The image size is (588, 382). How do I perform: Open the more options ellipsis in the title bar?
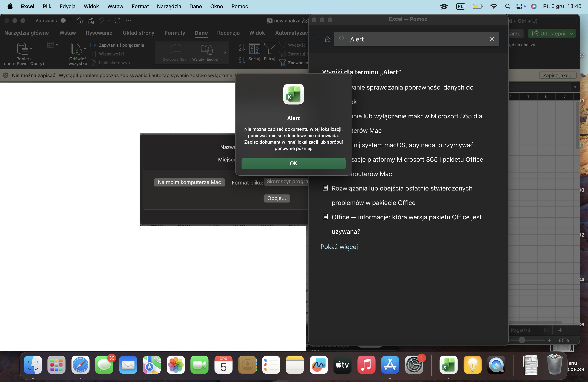click(x=128, y=20)
